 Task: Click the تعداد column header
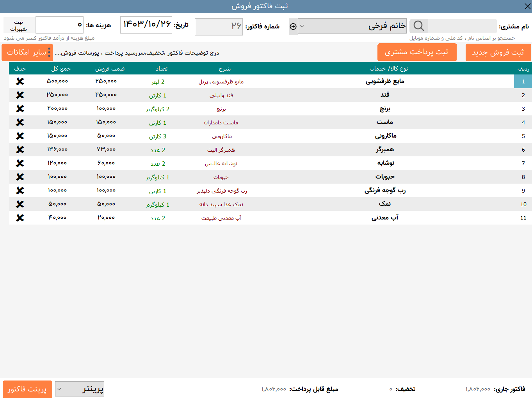162,69
